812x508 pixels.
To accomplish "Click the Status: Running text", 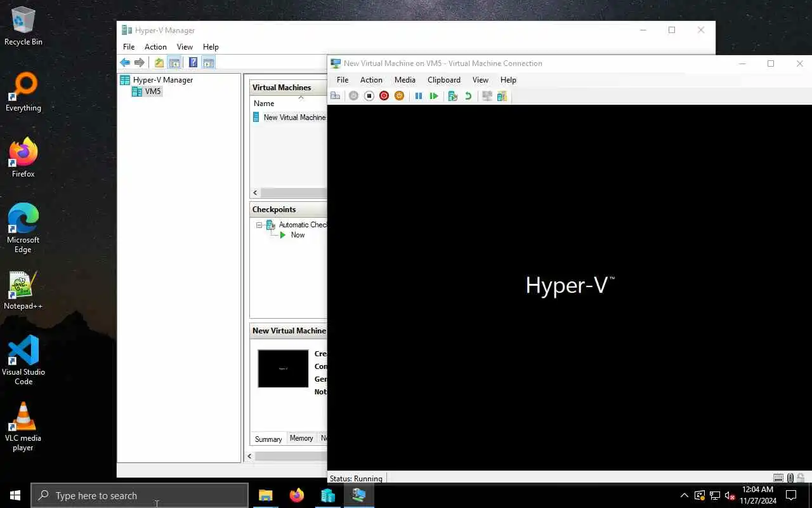I will coord(356,478).
